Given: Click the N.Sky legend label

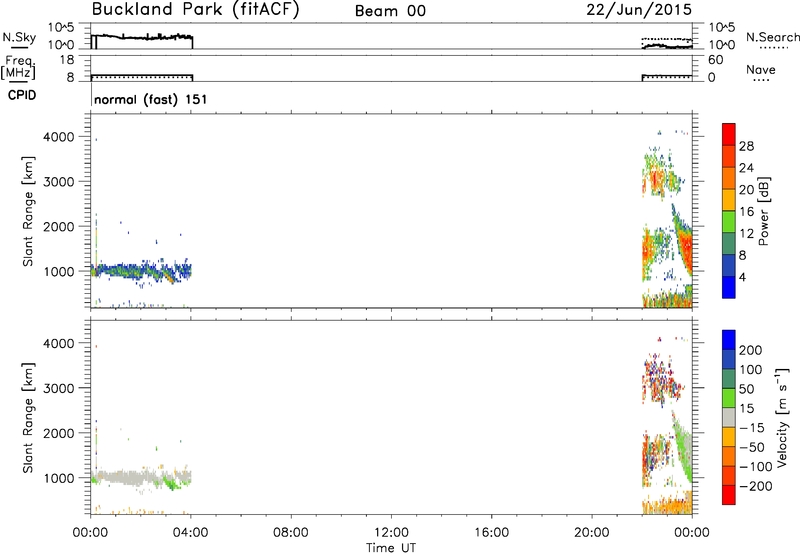Looking at the screenshot, I should point(19,38).
